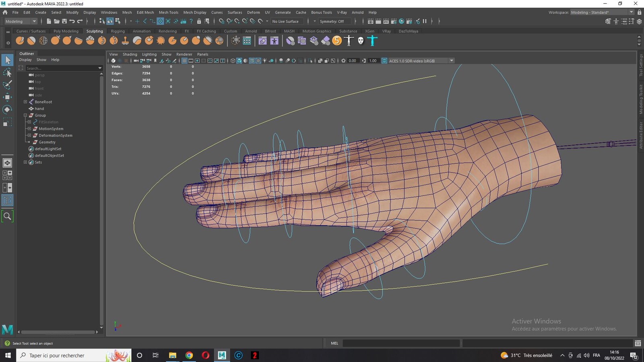Screen dimensions: 644x362
Task: Click the white skull face shelf icon
Action: tap(361, 40)
